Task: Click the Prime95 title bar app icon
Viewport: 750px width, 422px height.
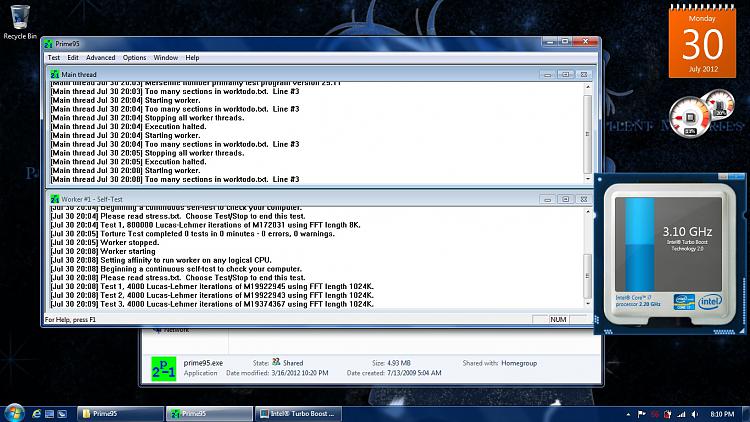Action: click(x=48, y=44)
